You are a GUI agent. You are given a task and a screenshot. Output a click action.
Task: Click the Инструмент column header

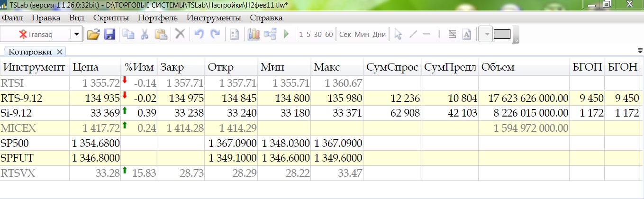click(x=35, y=67)
